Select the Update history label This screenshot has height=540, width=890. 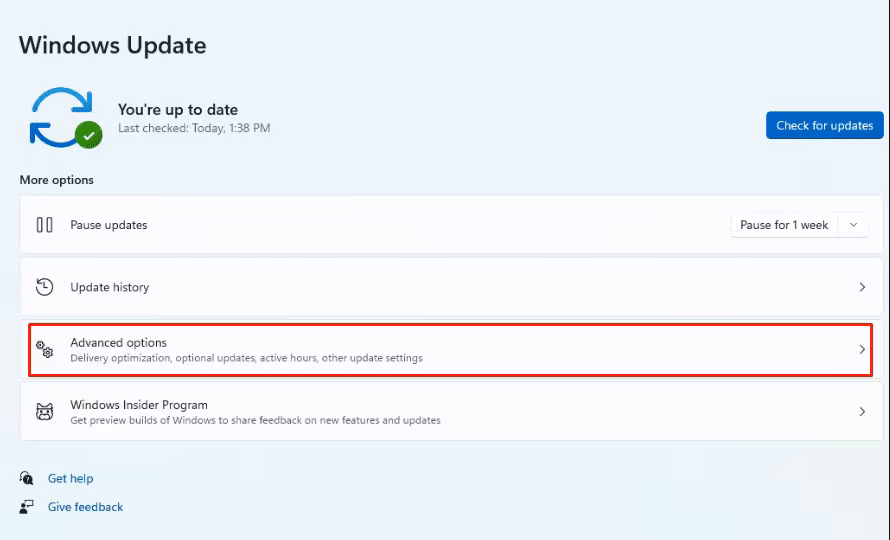(x=109, y=287)
